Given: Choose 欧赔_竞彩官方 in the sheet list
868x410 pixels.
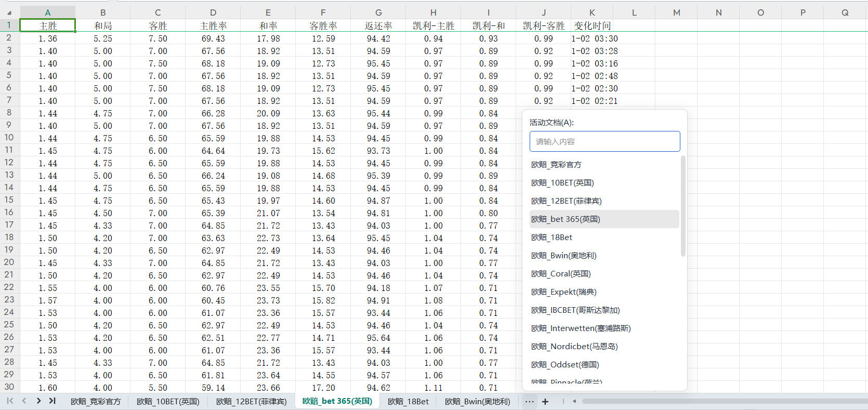Looking at the screenshot, I should (604, 164).
